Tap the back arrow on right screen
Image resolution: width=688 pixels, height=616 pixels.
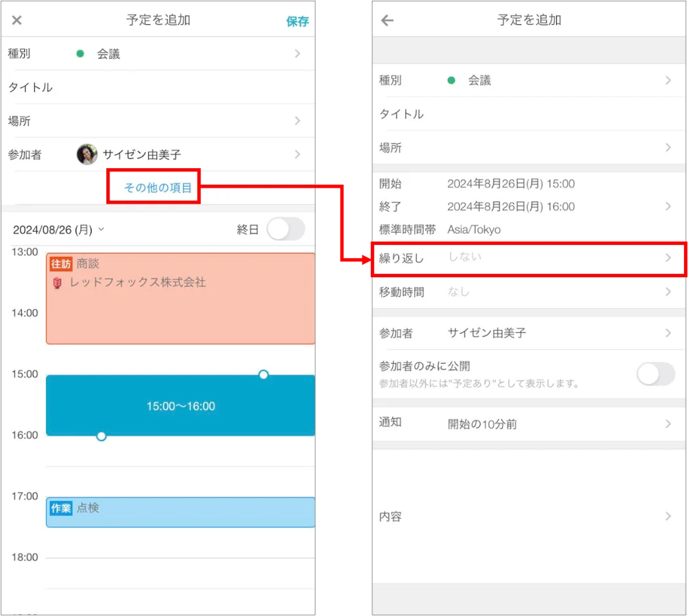[x=387, y=20]
